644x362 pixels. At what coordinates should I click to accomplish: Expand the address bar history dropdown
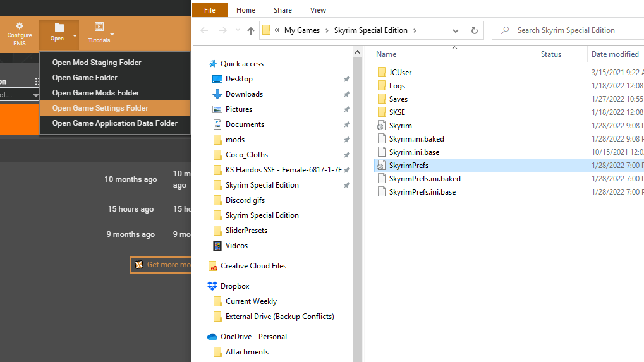(456, 31)
